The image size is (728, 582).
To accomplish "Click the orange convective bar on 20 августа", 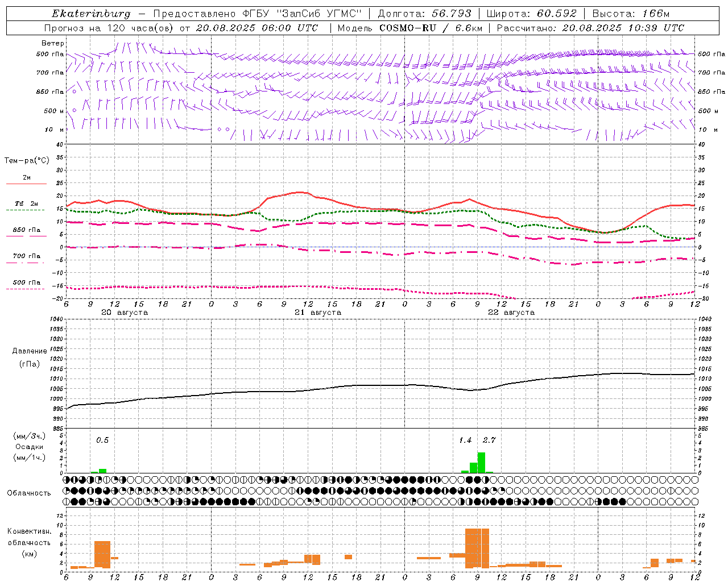I will [102, 554].
